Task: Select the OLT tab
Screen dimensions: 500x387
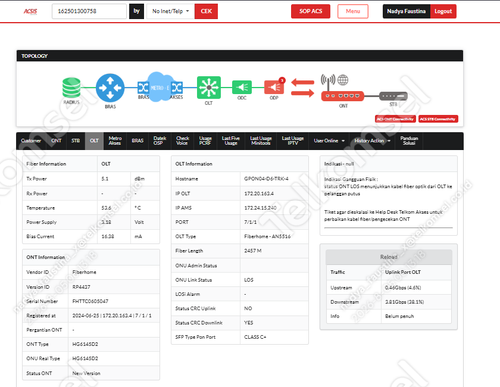Action: point(94,141)
